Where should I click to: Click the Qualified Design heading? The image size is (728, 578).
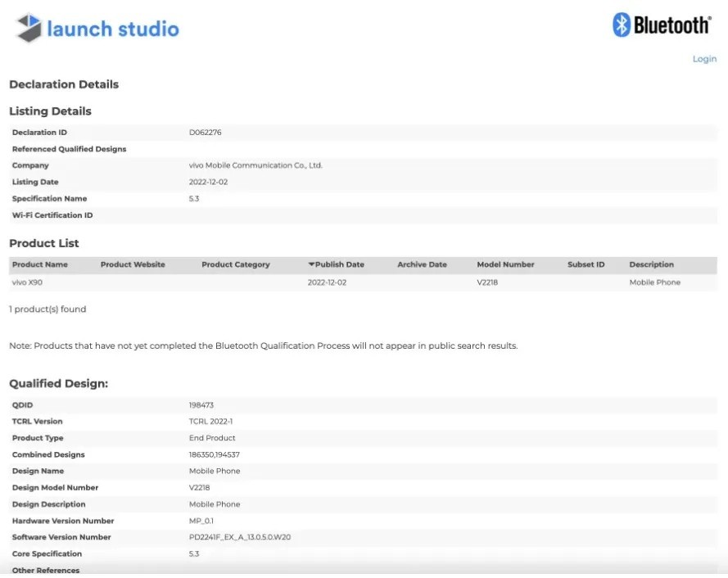[x=58, y=383]
